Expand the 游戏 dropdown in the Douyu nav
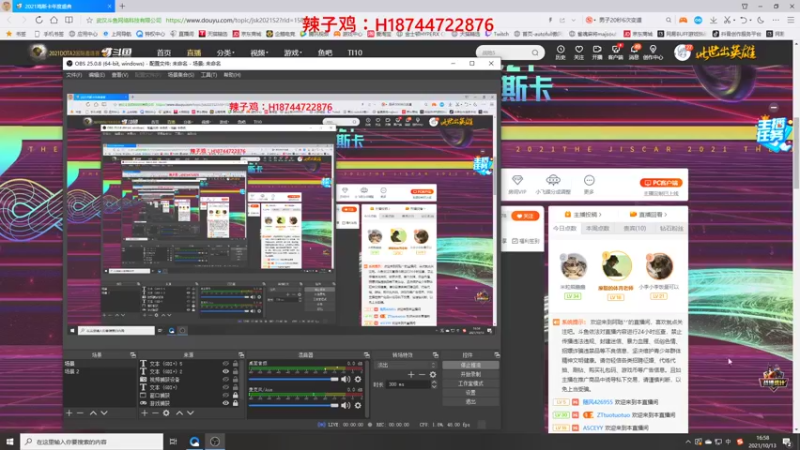 pos(293,53)
